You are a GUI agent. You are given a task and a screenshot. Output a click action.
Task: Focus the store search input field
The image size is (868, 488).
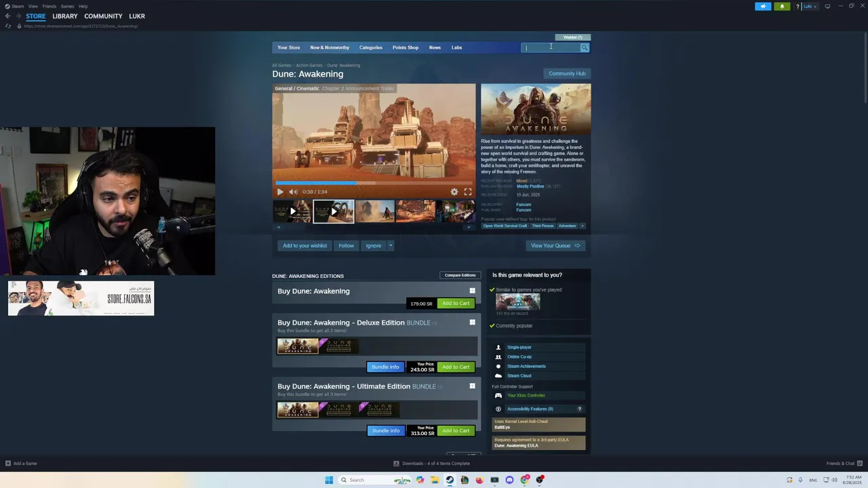(551, 47)
